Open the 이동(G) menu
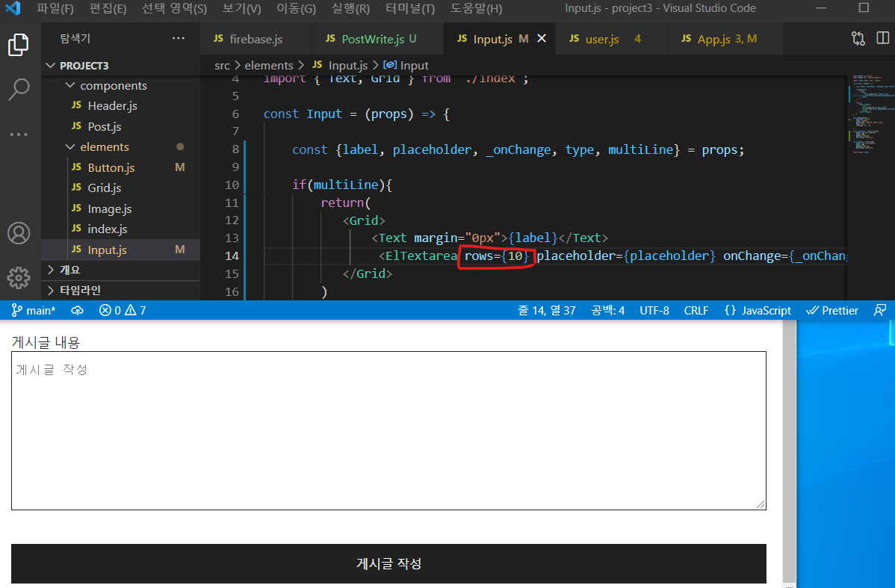 297,8
